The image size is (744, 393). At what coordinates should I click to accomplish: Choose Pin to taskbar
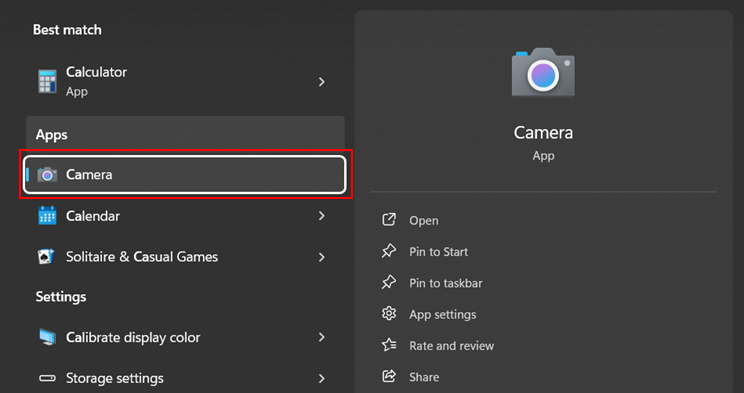click(446, 283)
